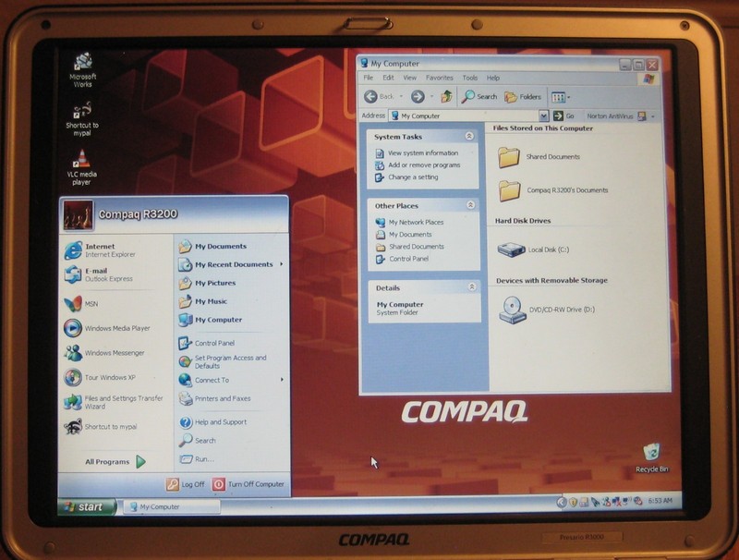Click the Address bar field
The width and height of the screenshot is (739, 560).
click(464, 116)
